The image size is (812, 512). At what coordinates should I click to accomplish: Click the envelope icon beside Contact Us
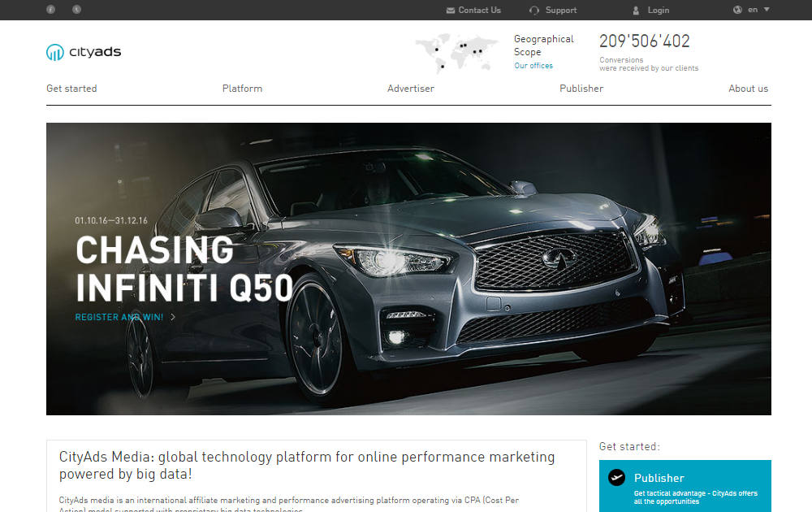(x=451, y=11)
